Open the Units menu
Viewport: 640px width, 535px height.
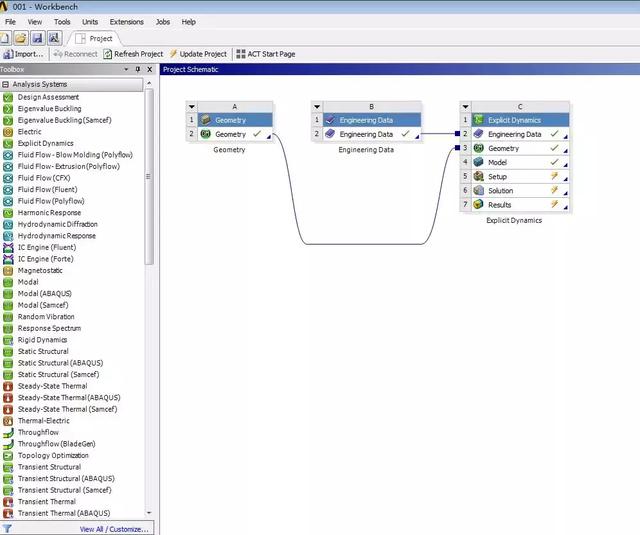[90, 22]
